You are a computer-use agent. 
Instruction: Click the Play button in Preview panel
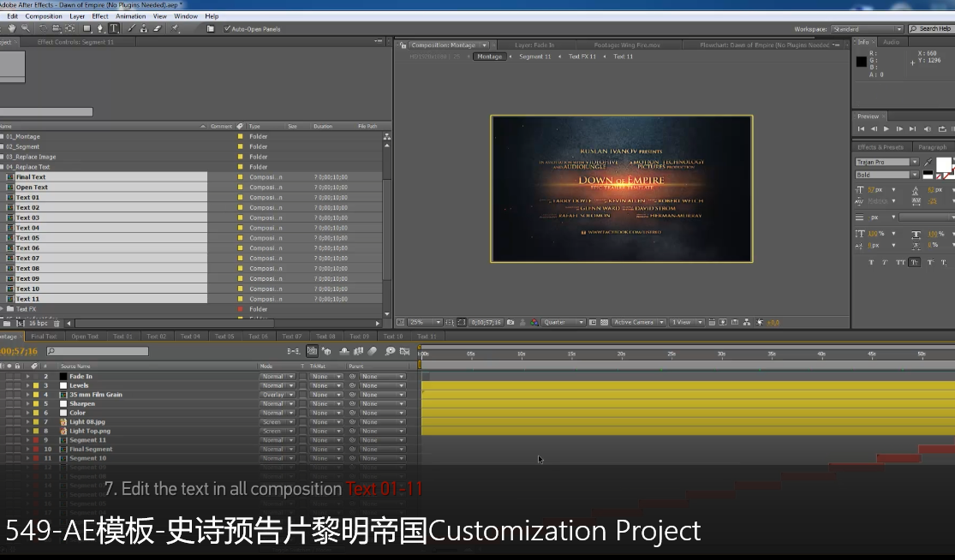pyautogui.click(x=886, y=128)
